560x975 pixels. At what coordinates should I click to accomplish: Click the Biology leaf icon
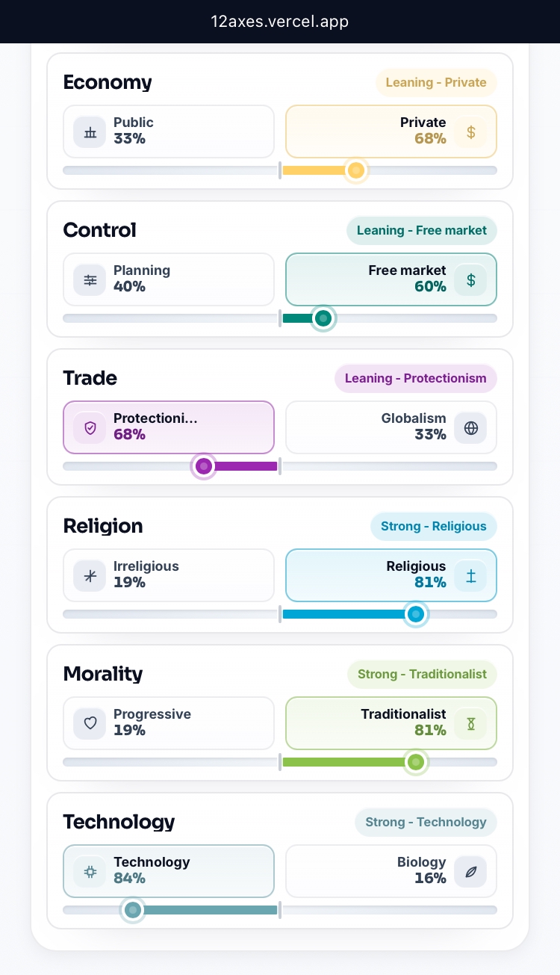[470, 872]
